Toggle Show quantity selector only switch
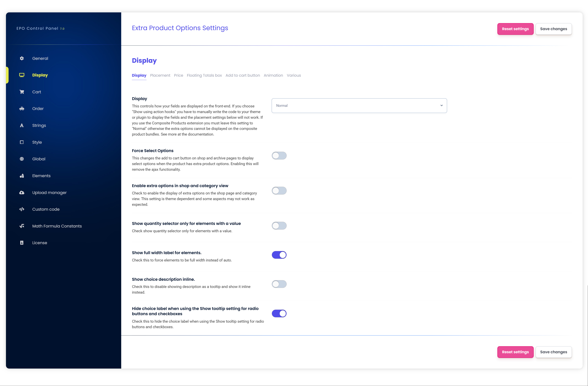588x386 pixels. pos(279,226)
